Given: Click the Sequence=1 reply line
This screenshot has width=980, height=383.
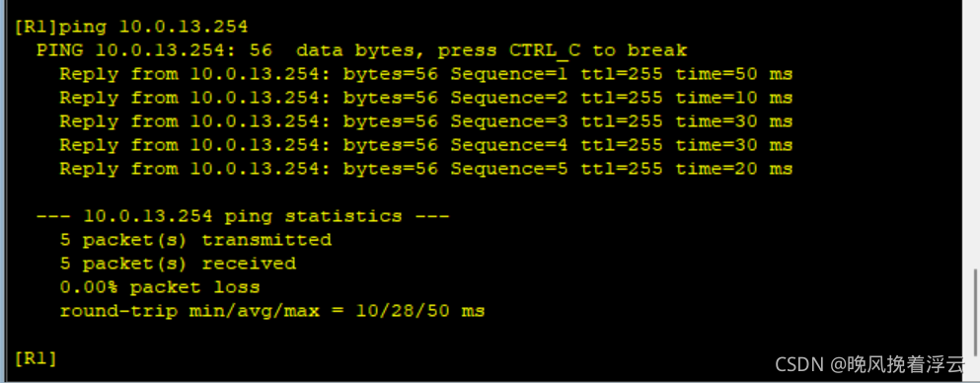Looking at the screenshot, I should pyautogui.click(x=426, y=74).
